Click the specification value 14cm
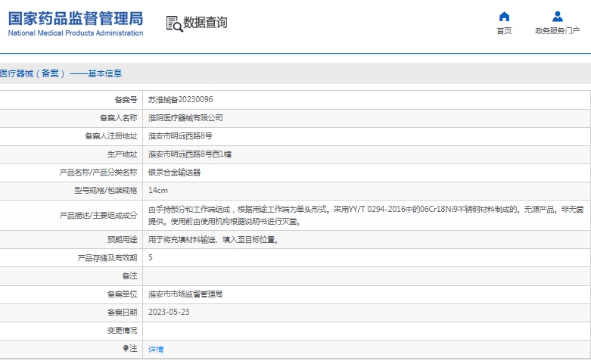The width and height of the screenshot is (591, 364). pyautogui.click(x=158, y=190)
